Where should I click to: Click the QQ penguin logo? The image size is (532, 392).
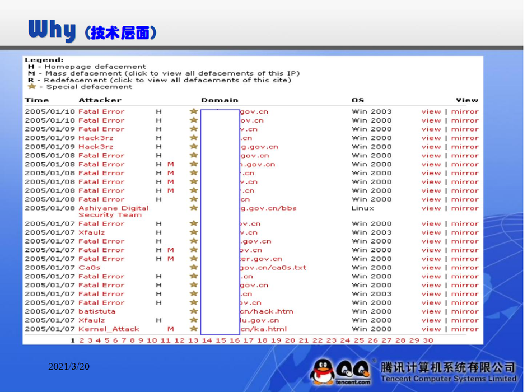pos(324,371)
